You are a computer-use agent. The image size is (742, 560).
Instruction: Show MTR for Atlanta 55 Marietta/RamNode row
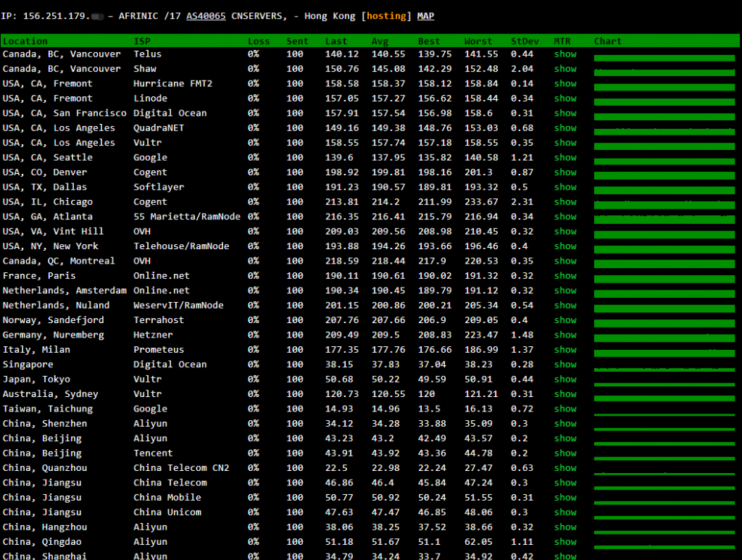tap(565, 217)
